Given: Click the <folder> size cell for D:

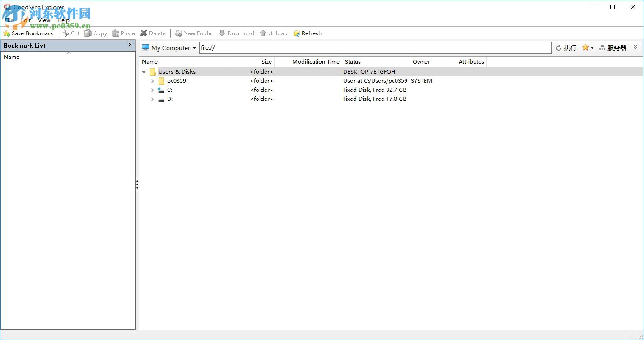Looking at the screenshot, I should [x=262, y=99].
